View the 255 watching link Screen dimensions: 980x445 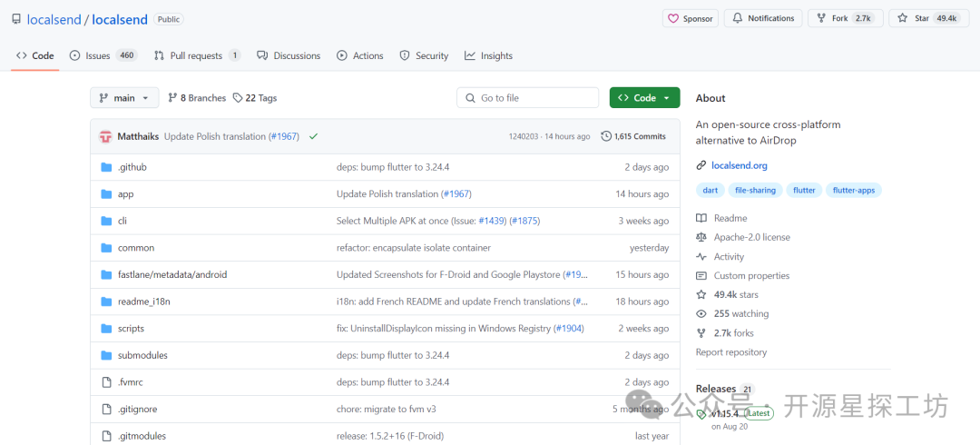pos(741,313)
